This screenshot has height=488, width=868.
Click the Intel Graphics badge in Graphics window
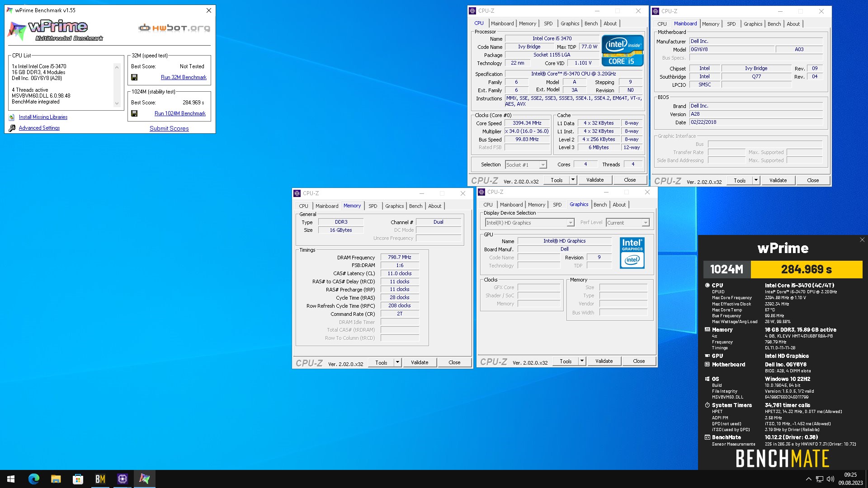click(632, 253)
